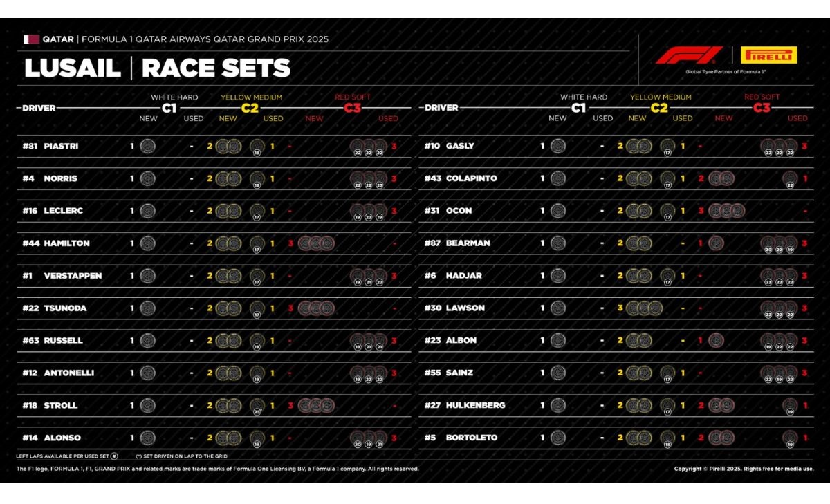Viewport: 830px width, 504px height.
Task: Select the left C1 White Hard header
Action: pos(174,104)
